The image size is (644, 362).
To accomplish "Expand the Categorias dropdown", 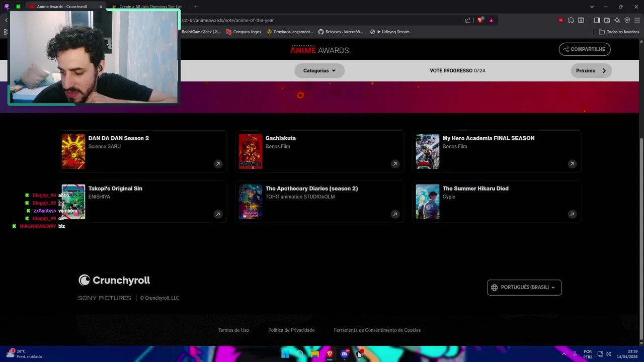I will pos(319,71).
